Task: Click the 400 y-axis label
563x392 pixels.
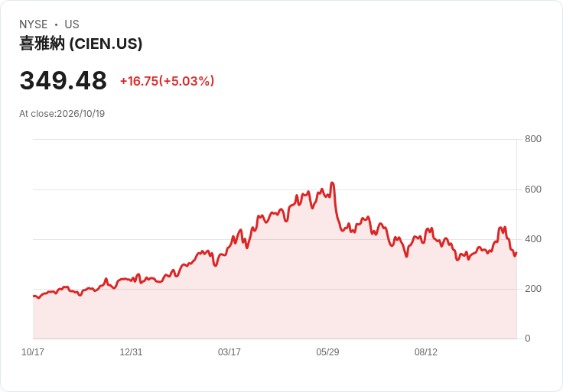Action: 533,239
